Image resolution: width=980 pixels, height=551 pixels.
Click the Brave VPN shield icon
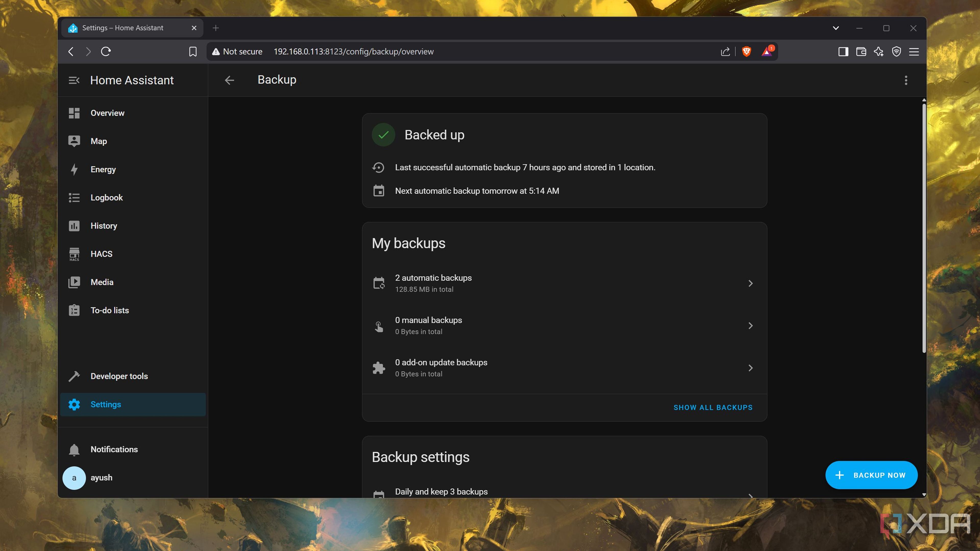tap(896, 51)
